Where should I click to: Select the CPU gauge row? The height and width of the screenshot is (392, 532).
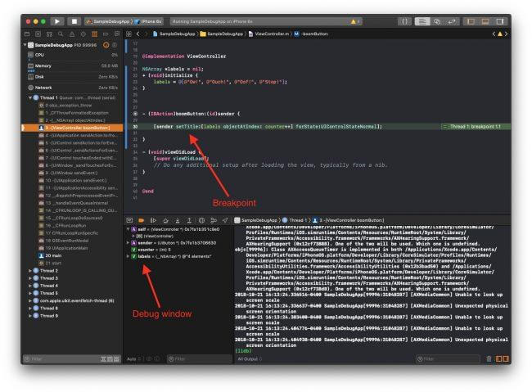coord(72,55)
